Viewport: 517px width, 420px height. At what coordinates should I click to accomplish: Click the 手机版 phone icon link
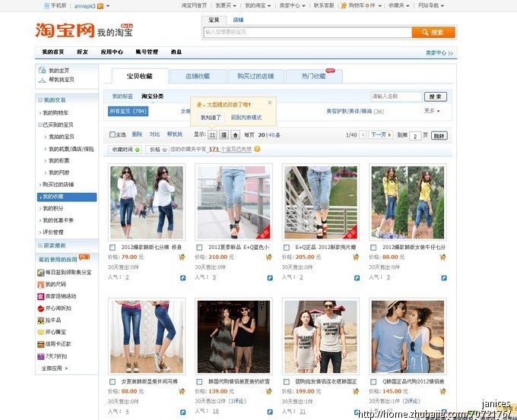coord(47,5)
